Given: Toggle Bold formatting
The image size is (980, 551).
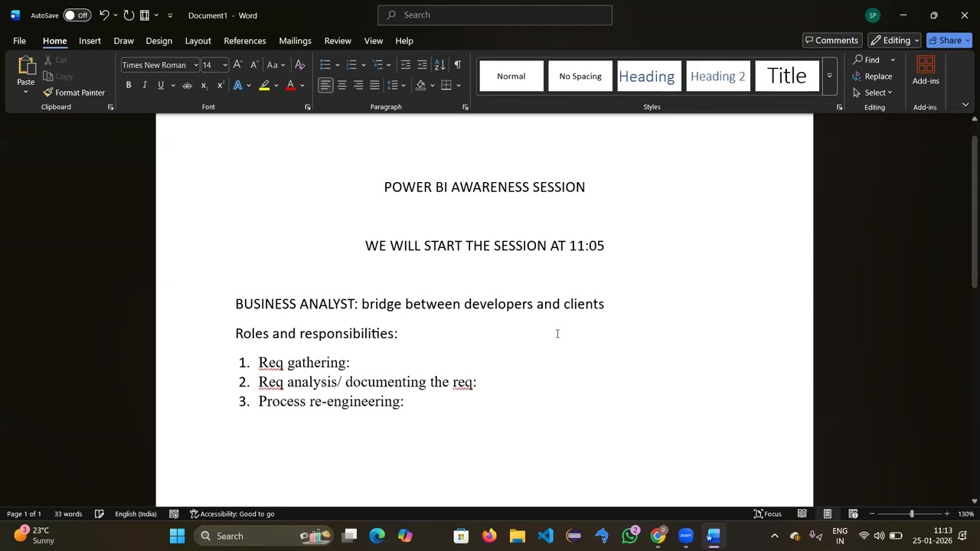Looking at the screenshot, I should (129, 85).
